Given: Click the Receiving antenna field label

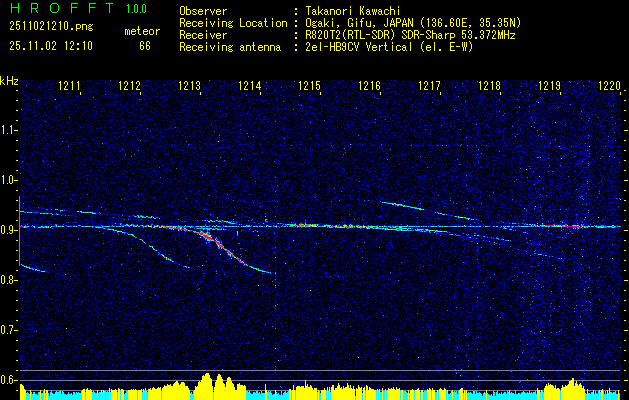Looking at the screenshot, I should tap(230, 47).
